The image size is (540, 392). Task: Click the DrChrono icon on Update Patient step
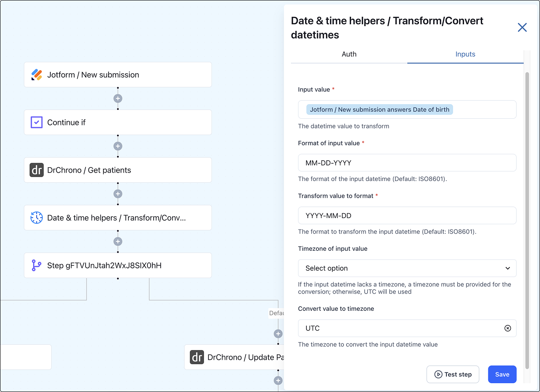click(197, 357)
